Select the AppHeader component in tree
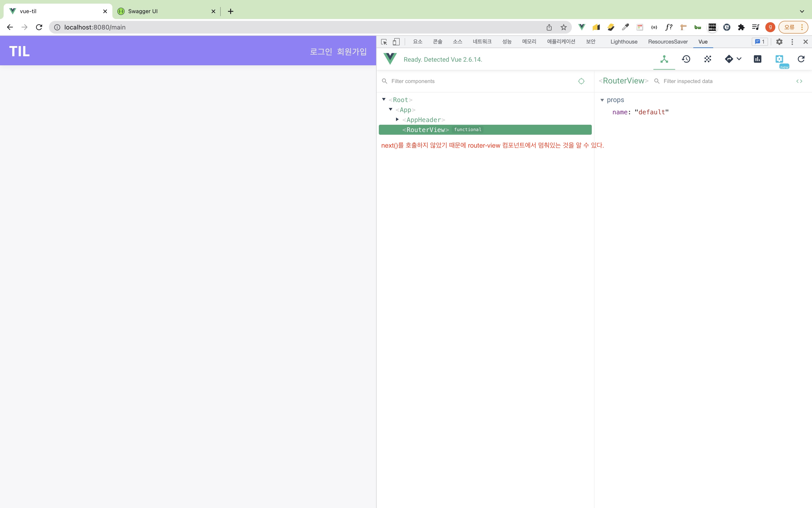The width and height of the screenshot is (812, 508). tap(423, 120)
